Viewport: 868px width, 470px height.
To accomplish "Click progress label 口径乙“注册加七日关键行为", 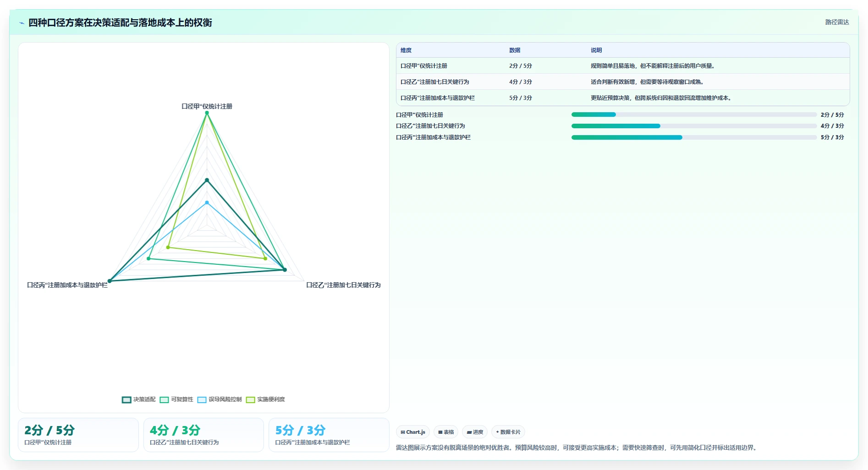I will 430,126.
